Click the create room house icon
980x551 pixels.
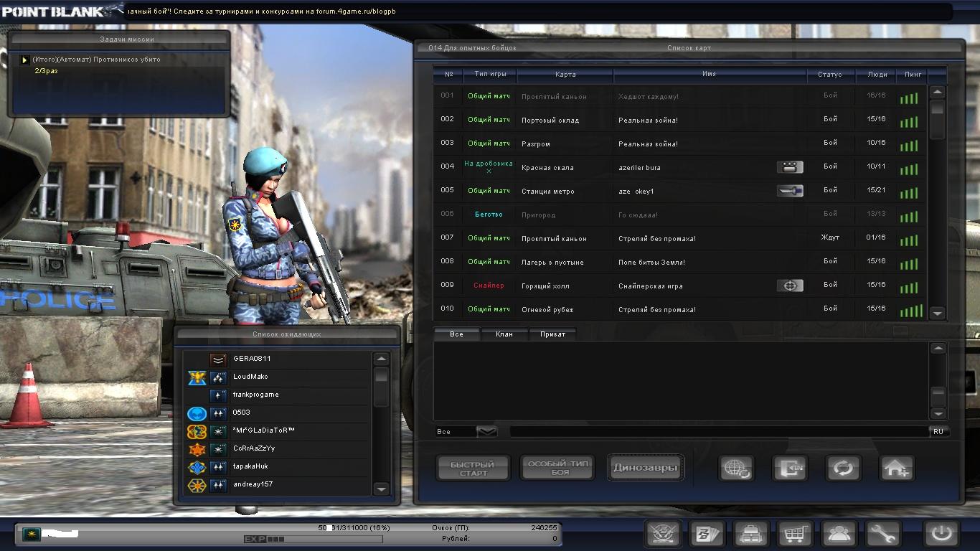pos(897,468)
